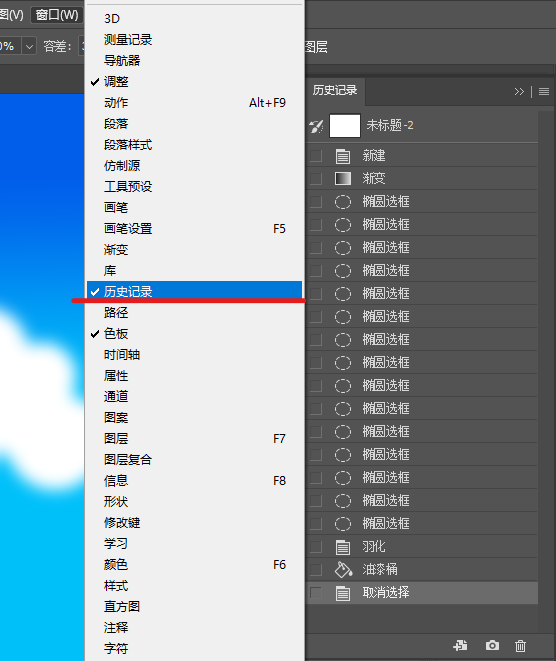Image resolution: width=556 pixels, height=661 pixels.
Task: Open the zoom percentage dropdown arrow
Action: pos(29,46)
